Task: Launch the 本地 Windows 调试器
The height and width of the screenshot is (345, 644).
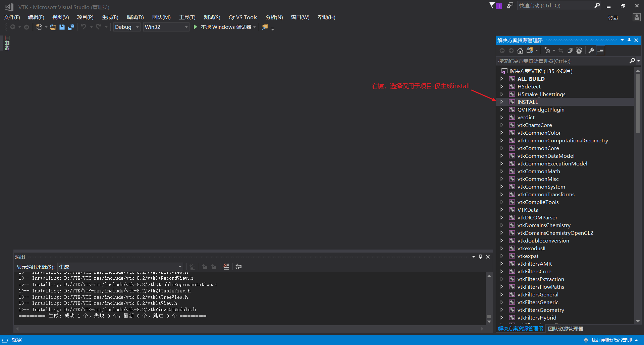Action: (x=224, y=27)
